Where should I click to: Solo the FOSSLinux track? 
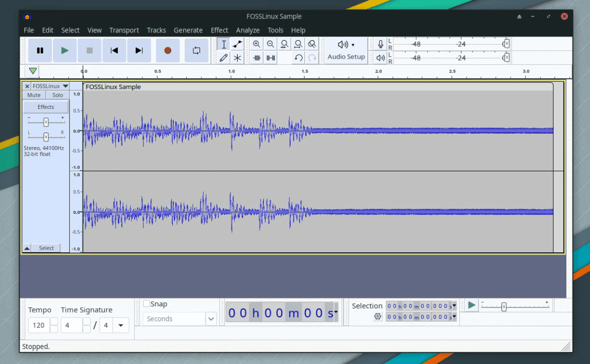[58, 95]
